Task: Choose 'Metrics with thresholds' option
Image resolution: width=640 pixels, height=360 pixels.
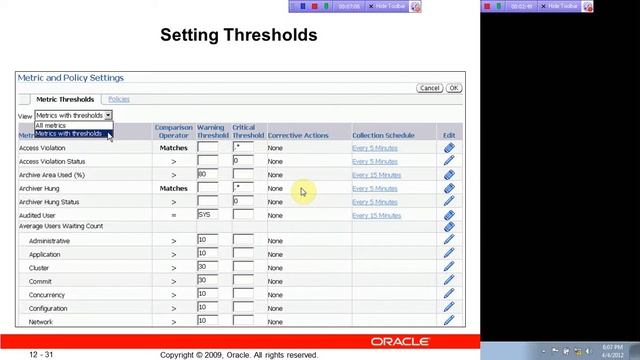Action: pyautogui.click(x=73, y=133)
